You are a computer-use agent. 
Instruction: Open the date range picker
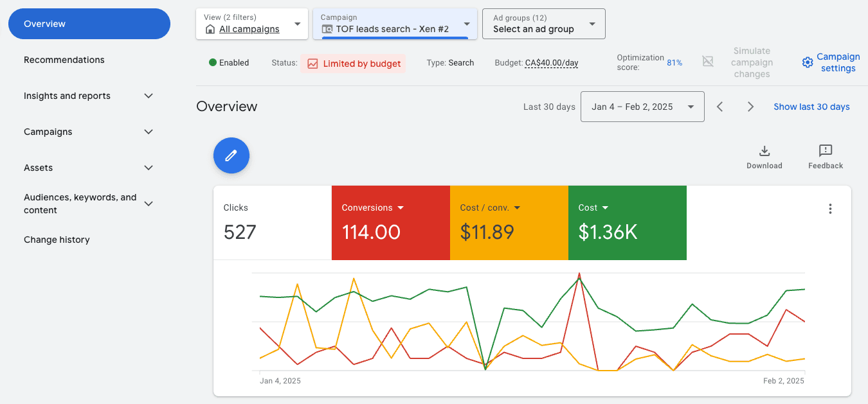coord(642,107)
